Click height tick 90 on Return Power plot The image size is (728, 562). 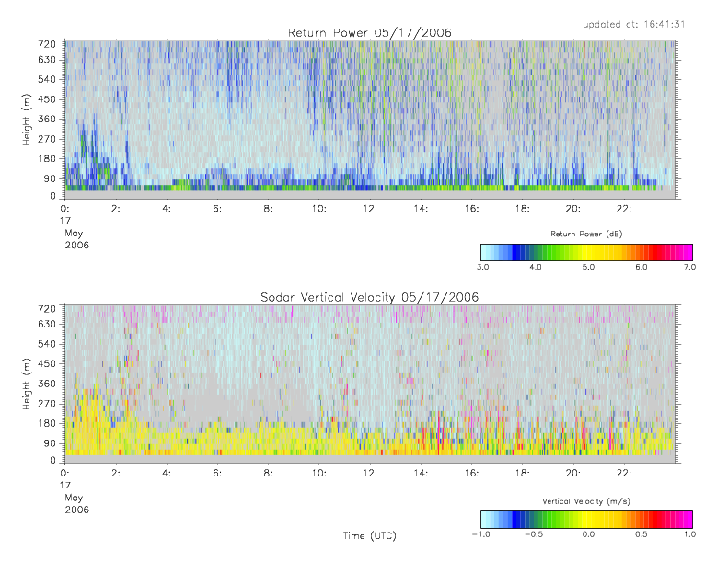click(x=49, y=178)
